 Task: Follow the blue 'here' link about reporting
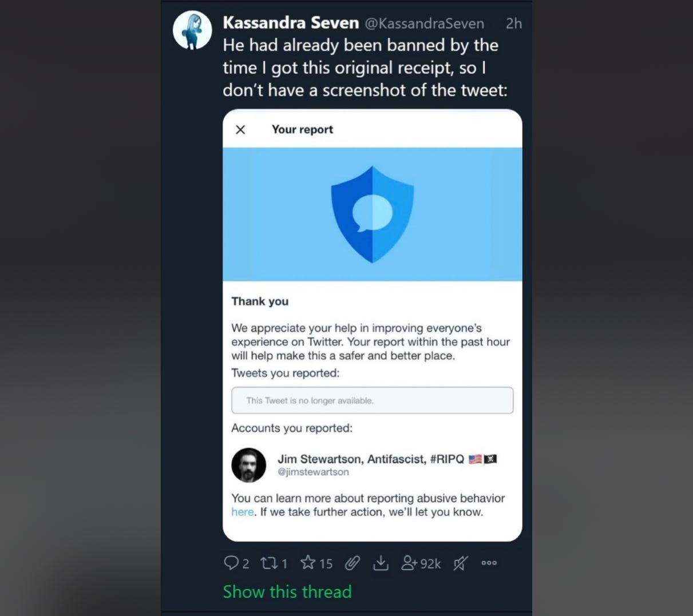pyautogui.click(x=243, y=512)
